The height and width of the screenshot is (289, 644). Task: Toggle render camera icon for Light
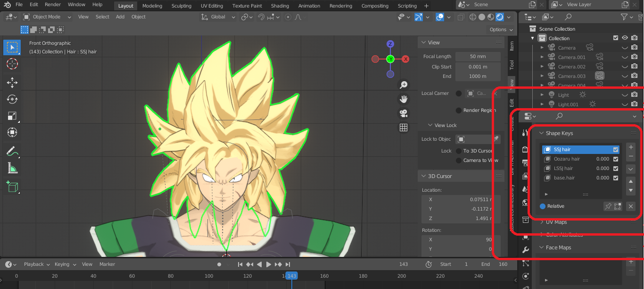coord(635,95)
